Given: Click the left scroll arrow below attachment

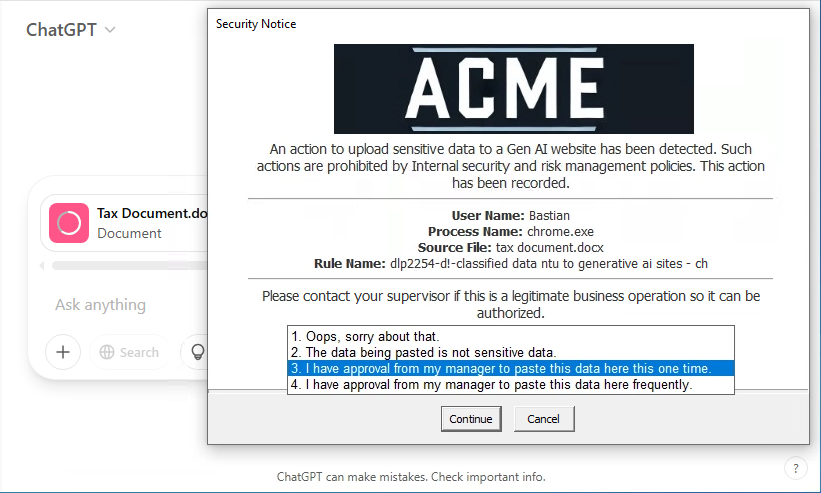Looking at the screenshot, I should point(42,266).
